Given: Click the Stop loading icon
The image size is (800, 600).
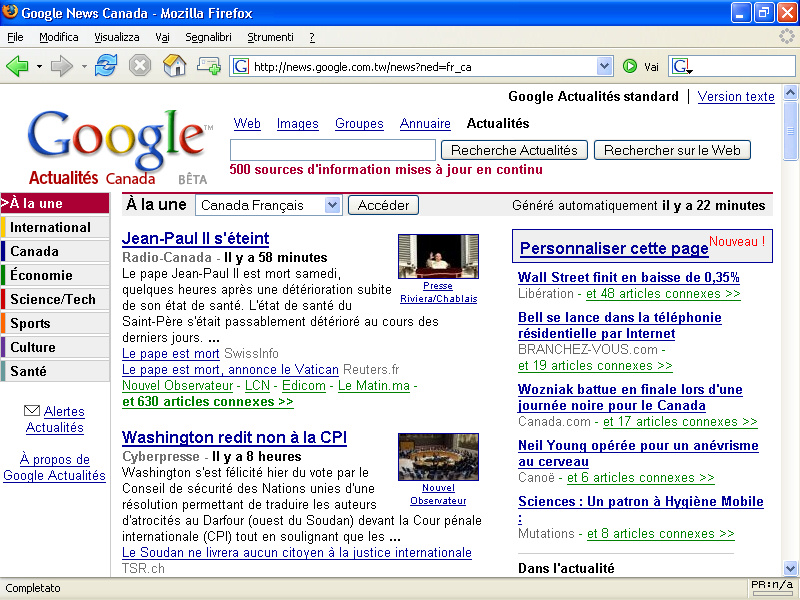Looking at the screenshot, I should click(x=140, y=66).
